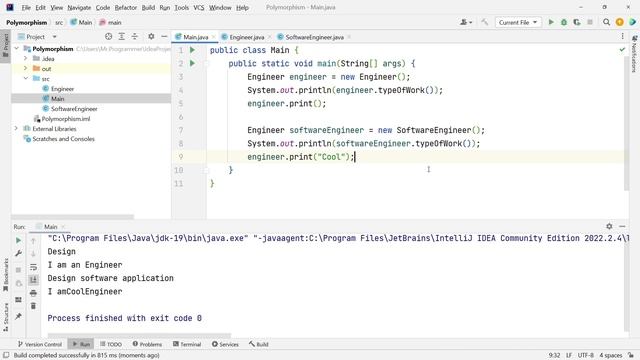Open Run panel gear settings
This screenshot has height=360, width=640.
609,226
